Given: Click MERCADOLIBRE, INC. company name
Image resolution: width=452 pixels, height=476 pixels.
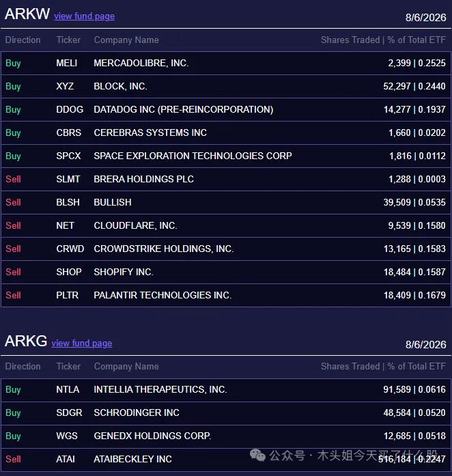Looking at the screenshot, I should (x=141, y=63).
